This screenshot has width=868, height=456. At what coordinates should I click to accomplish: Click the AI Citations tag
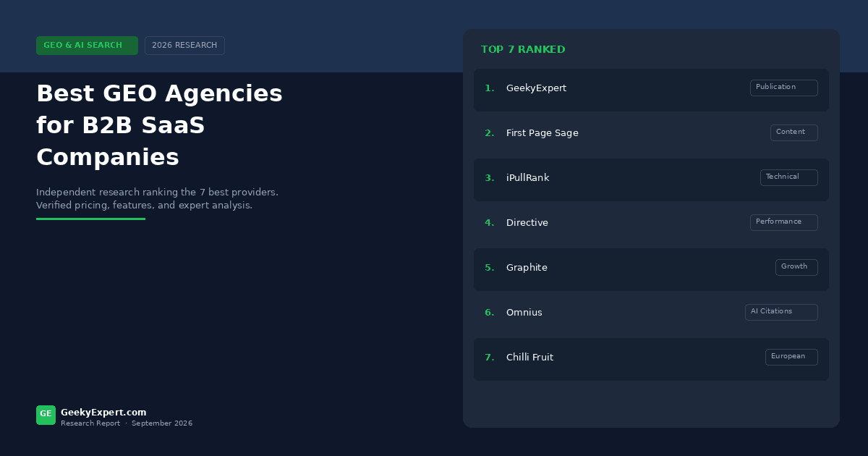(781, 312)
